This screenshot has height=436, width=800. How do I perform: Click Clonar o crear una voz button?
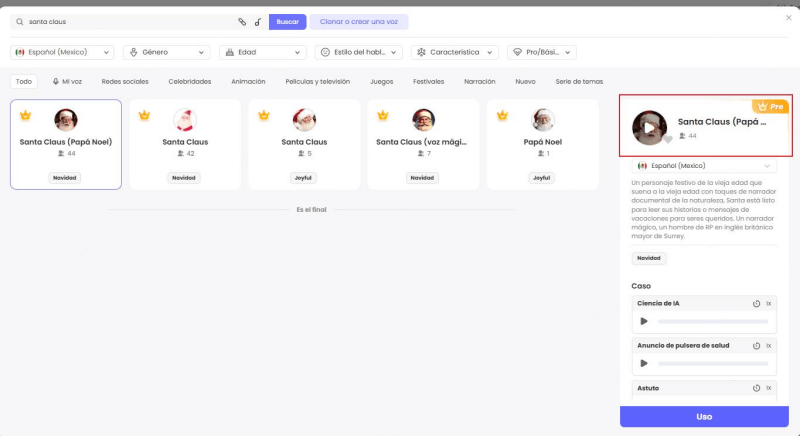(358, 21)
